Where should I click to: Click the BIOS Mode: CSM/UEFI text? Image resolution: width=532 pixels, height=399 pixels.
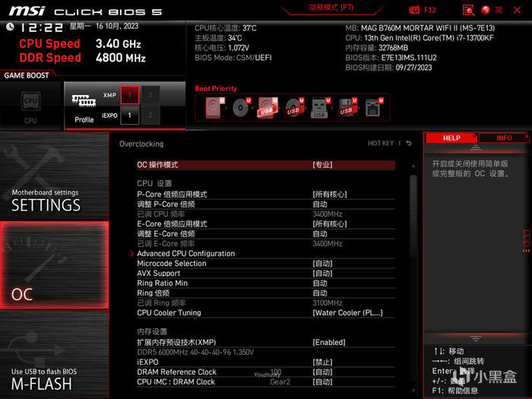(x=233, y=58)
